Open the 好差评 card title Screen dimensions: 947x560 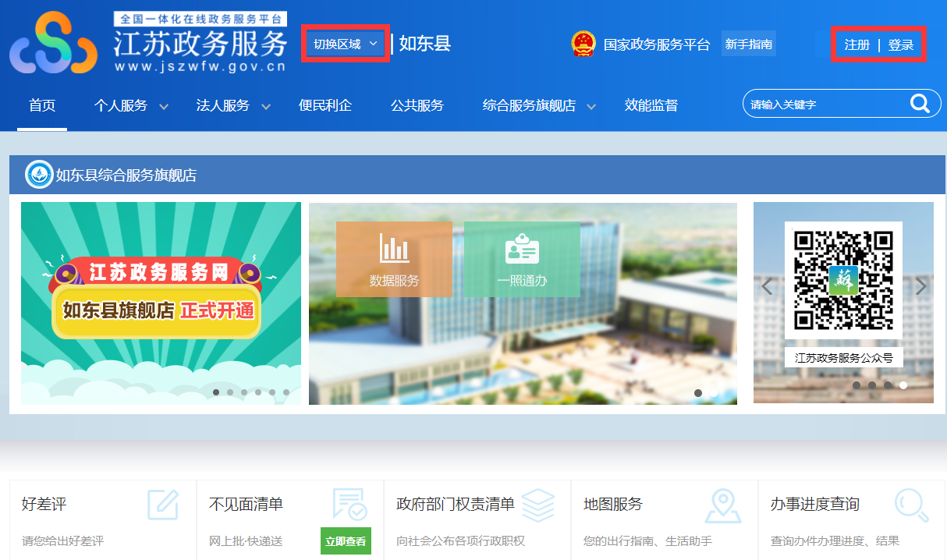(44, 505)
